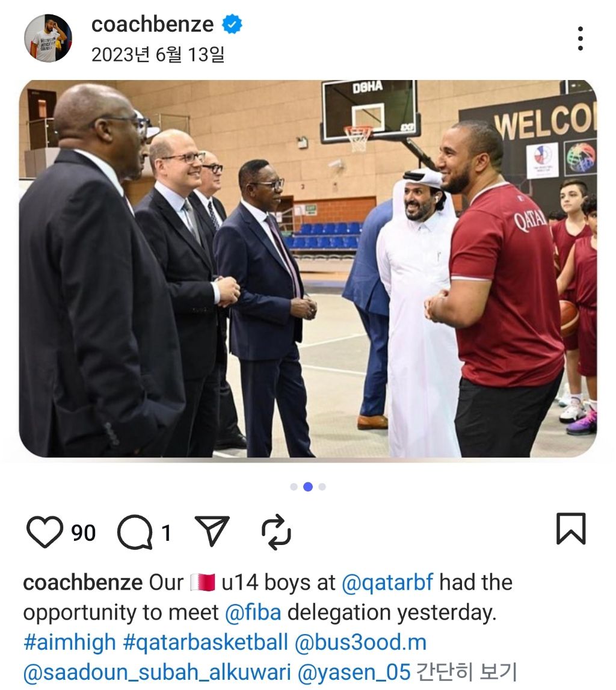Collapse caption via 간단히 보기

(466, 672)
